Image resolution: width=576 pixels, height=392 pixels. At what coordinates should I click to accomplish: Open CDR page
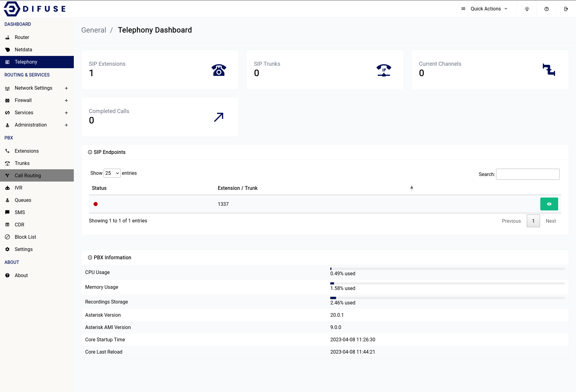pyautogui.click(x=37, y=225)
